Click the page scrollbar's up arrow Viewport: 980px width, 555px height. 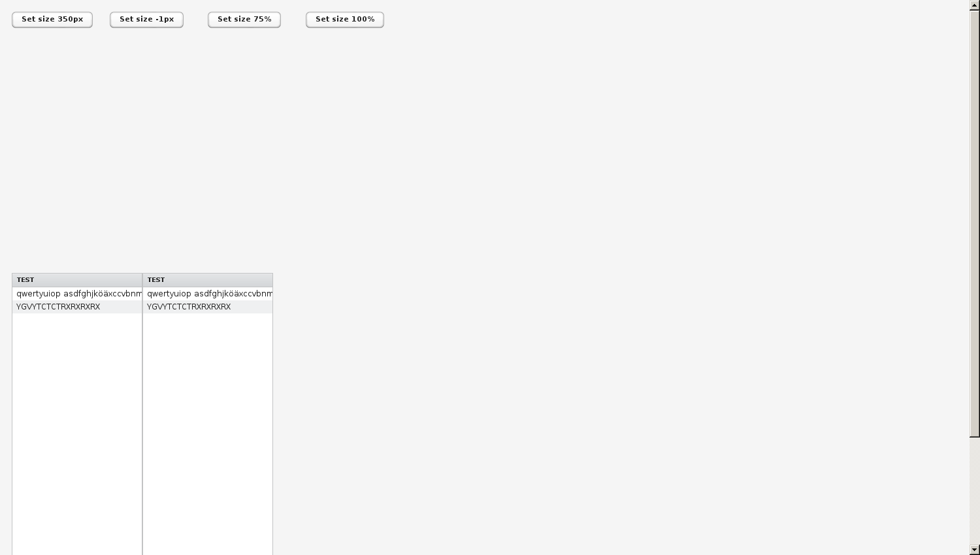pyautogui.click(x=975, y=5)
